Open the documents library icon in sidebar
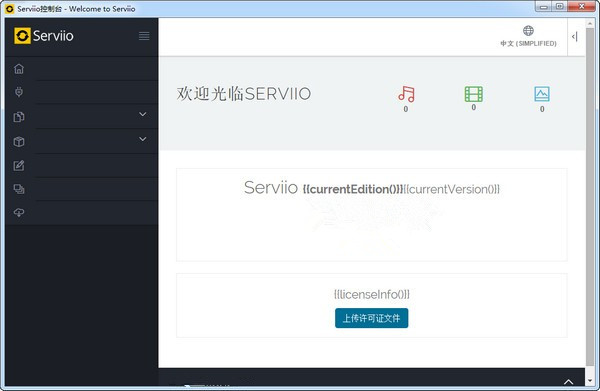This screenshot has width=600, height=391. pos(19,117)
